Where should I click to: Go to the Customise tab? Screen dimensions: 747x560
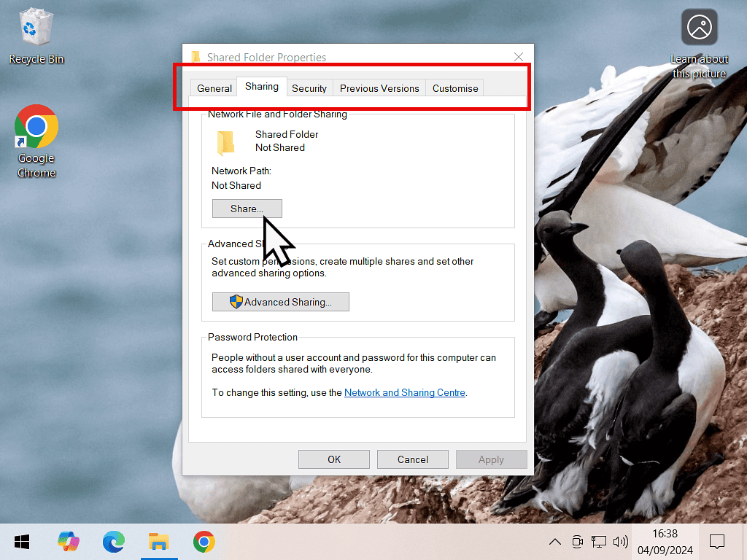[455, 88]
